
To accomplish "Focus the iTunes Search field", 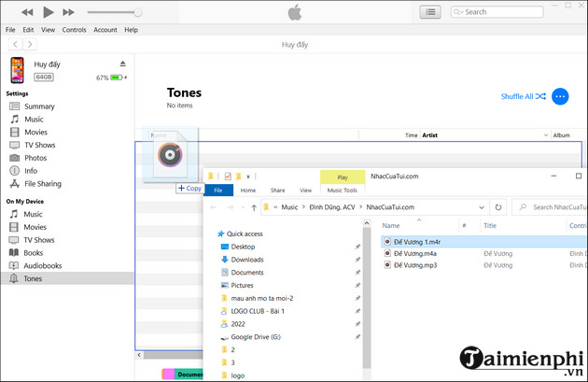I will point(497,12).
